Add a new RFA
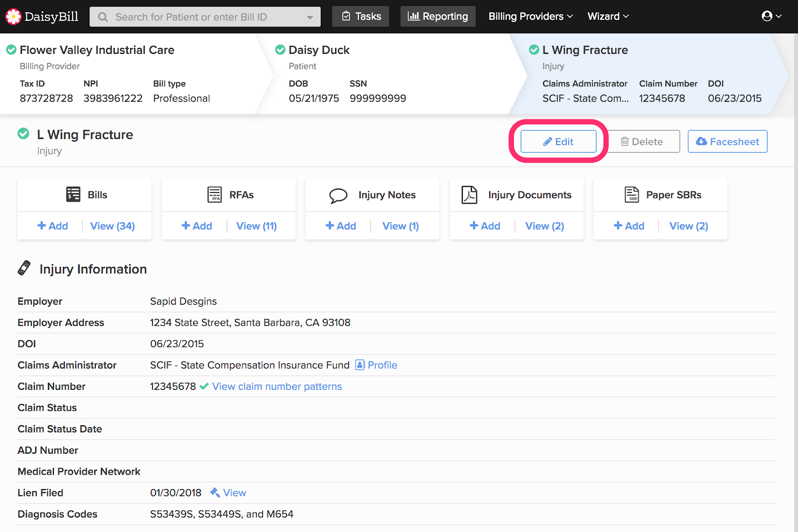The width and height of the screenshot is (798, 532). tap(197, 226)
